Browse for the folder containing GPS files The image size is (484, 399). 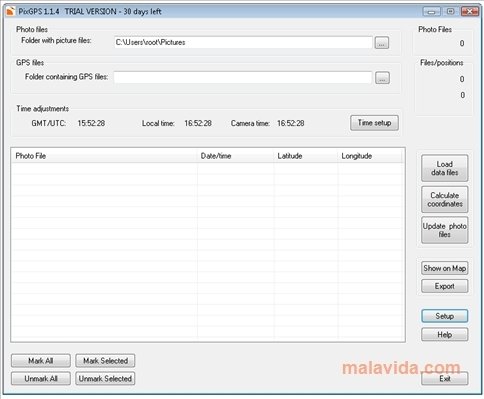click(382, 78)
